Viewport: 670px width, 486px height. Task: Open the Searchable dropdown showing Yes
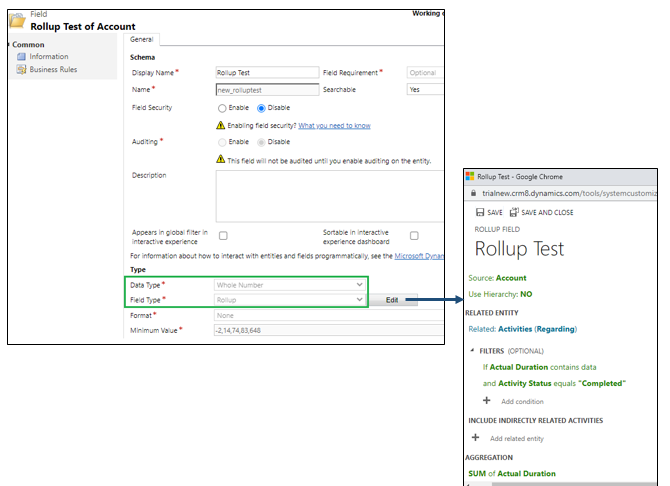tap(425, 89)
